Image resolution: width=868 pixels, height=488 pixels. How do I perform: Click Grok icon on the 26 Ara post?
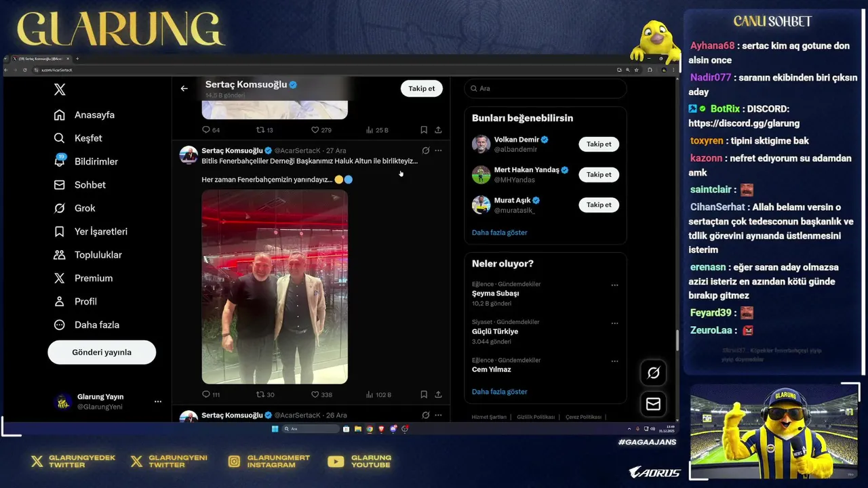point(425,415)
